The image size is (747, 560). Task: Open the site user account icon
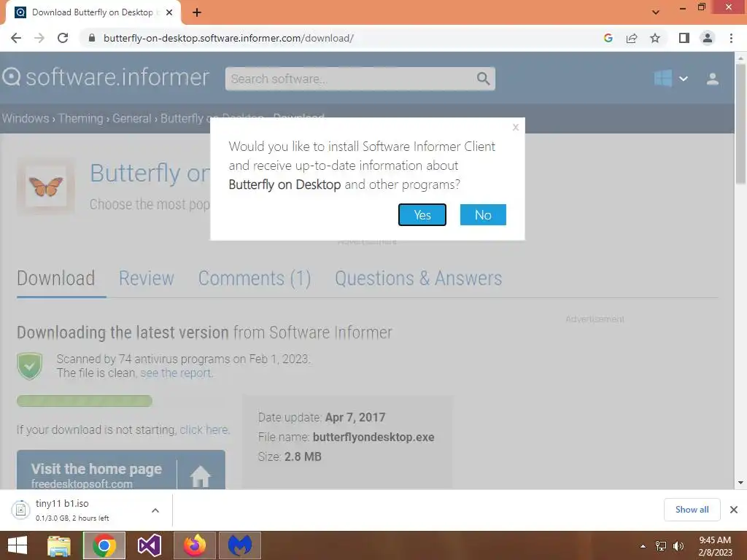point(712,79)
